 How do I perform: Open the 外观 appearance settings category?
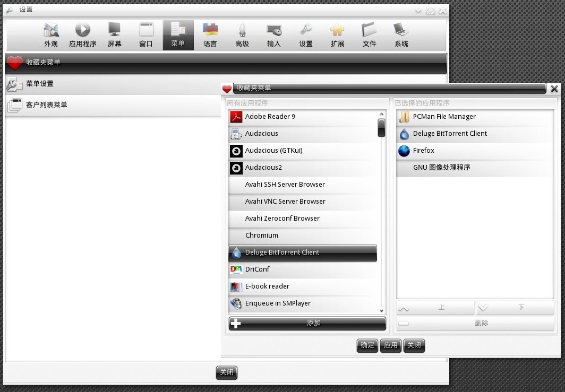tap(51, 35)
